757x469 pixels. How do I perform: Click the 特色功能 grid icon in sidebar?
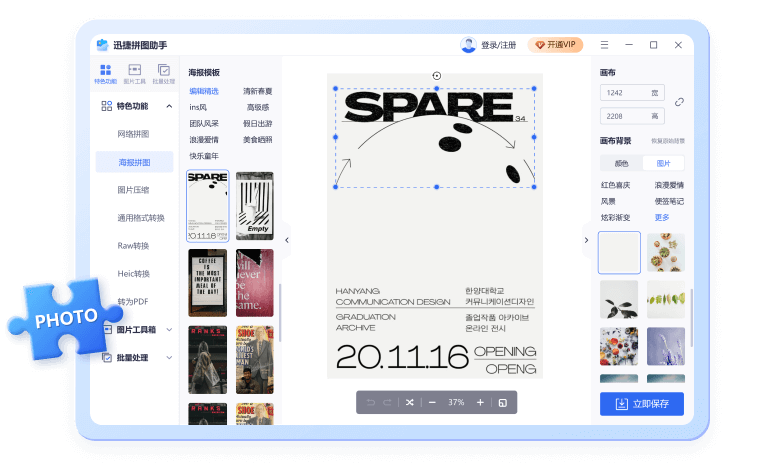(107, 106)
